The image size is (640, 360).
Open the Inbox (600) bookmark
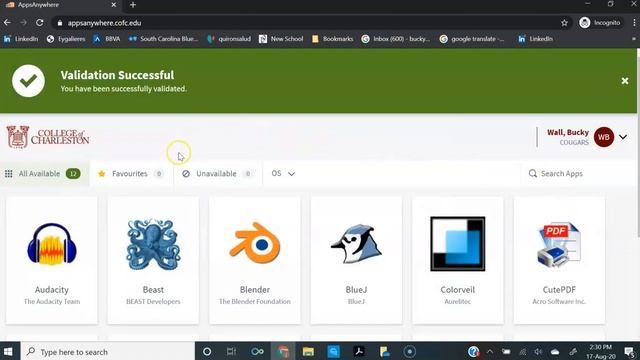396,39
